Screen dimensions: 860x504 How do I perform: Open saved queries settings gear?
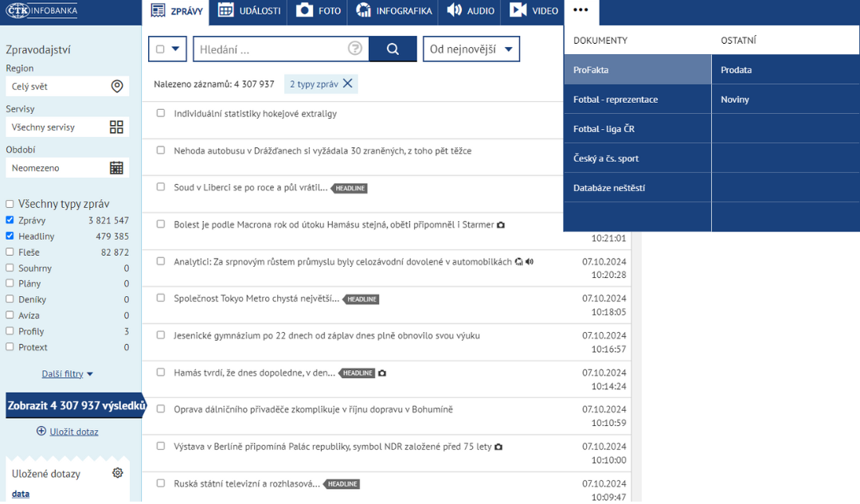(x=118, y=473)
